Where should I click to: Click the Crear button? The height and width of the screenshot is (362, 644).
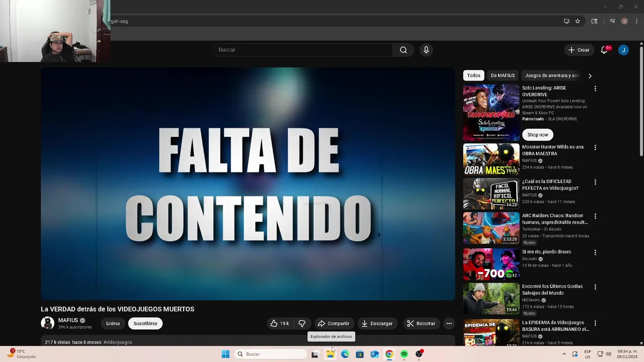point(579,50)
